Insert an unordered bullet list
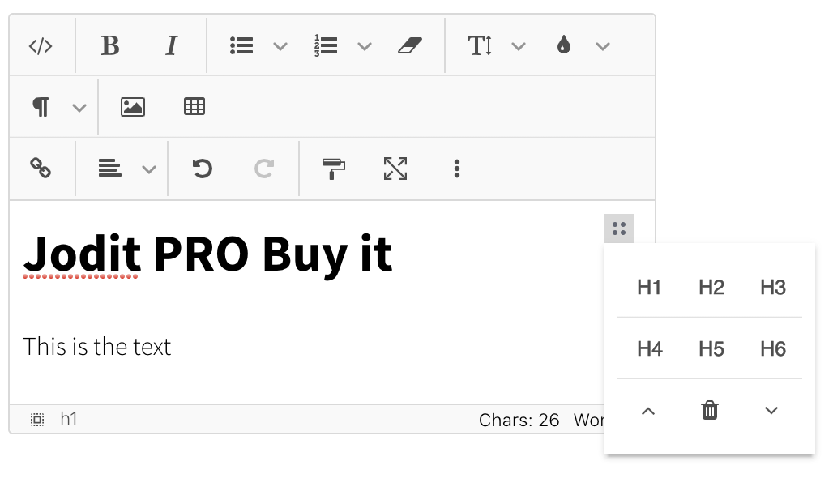The image size is (833, 504). [241, 45]
